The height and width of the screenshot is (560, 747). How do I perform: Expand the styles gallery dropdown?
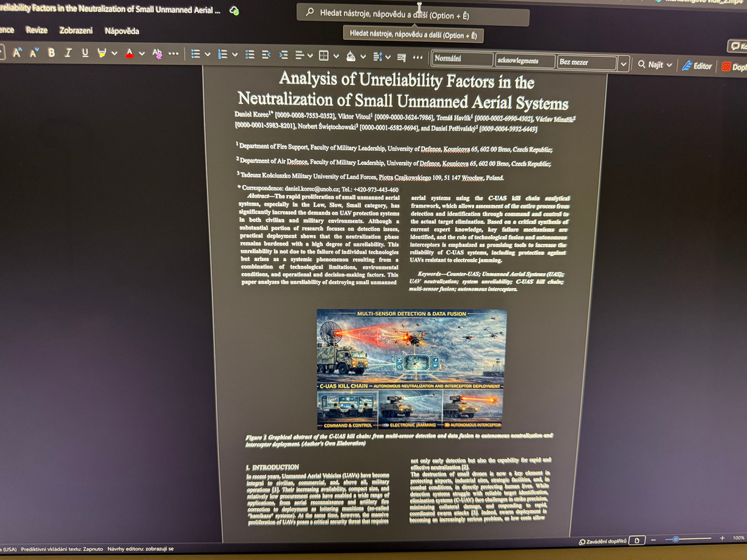[x=623, y=64]
